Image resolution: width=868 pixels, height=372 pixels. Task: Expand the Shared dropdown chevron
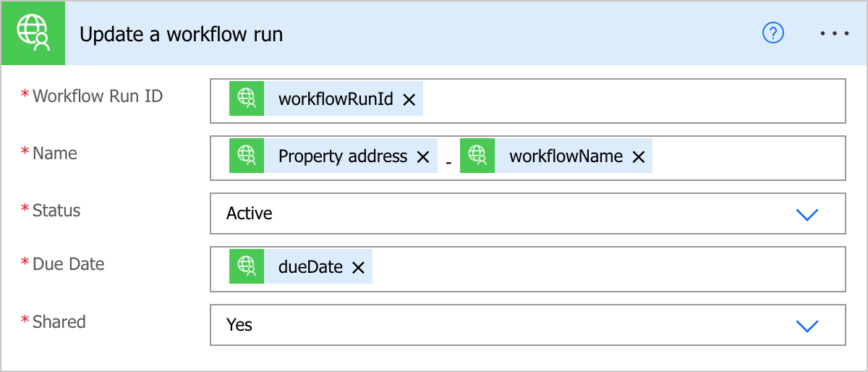(807, 326)
